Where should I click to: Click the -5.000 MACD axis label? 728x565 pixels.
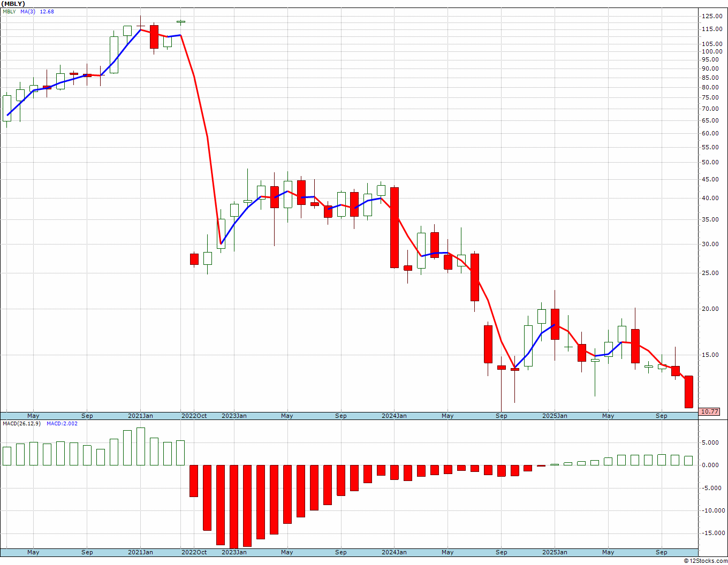[x=712, y=488]
